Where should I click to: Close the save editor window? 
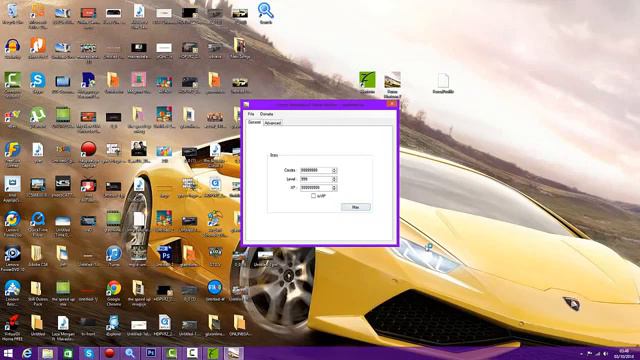pos(391,104)
